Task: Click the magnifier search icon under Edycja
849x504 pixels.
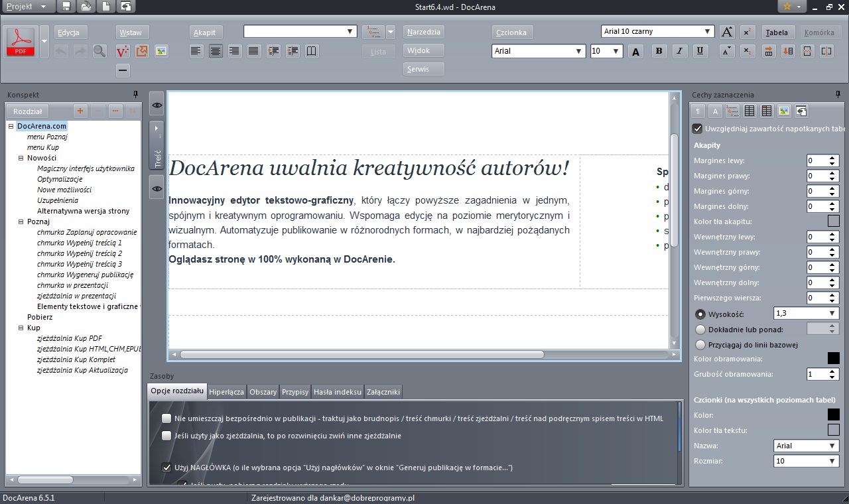Action: point(99,51)
